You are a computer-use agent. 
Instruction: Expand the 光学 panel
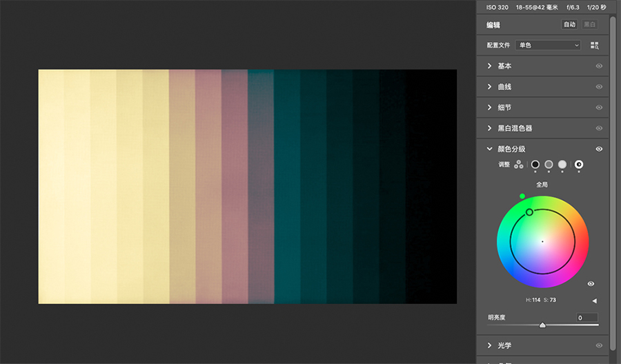tap(490, 345)
